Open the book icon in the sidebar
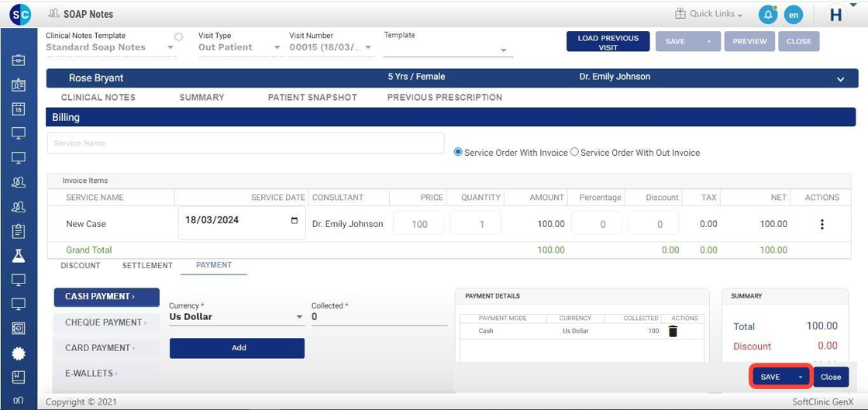 point(19,377)
